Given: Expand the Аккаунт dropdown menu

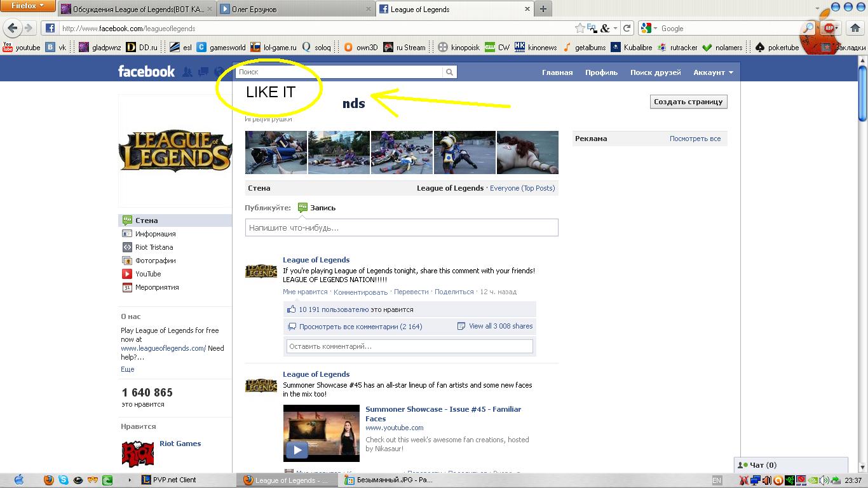Looking at the screenshot, I should click(713, 72).
